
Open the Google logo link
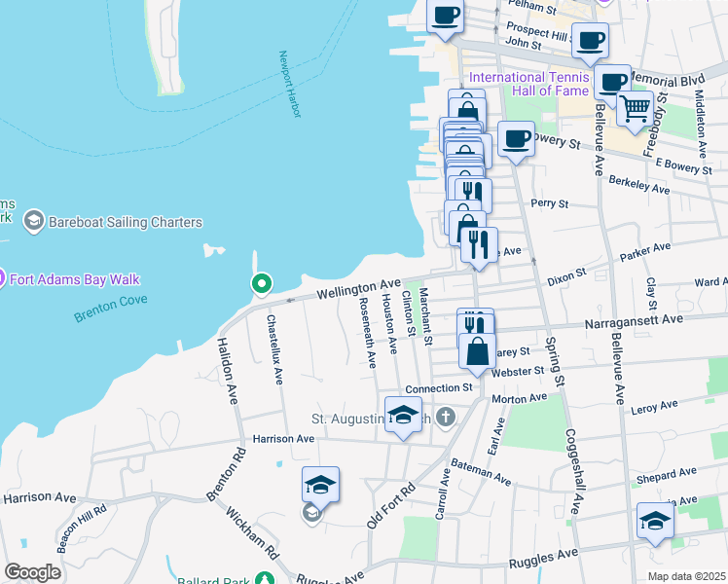click(33, 572)
